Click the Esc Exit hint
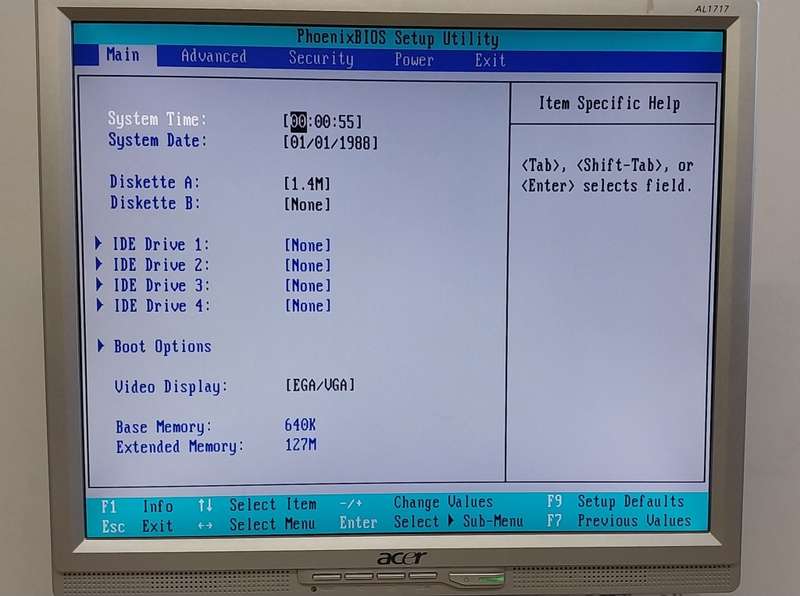800x596 pixels. 137,526
